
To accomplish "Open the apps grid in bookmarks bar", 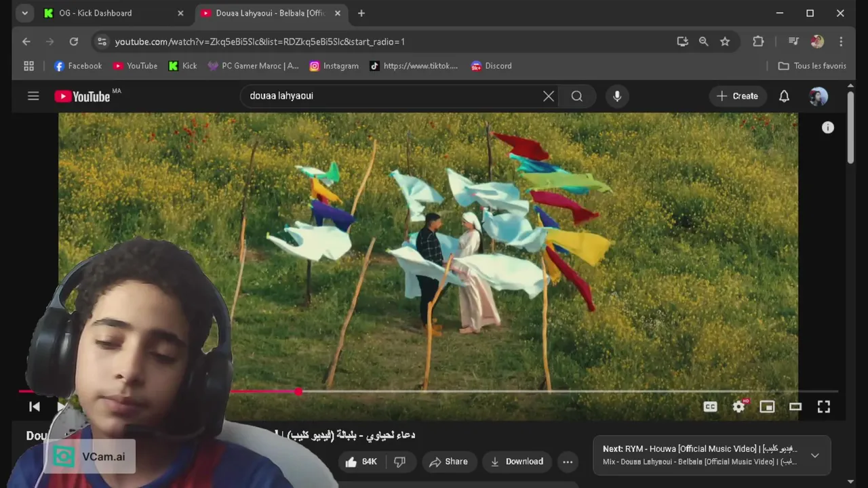I will coord(28,66).
